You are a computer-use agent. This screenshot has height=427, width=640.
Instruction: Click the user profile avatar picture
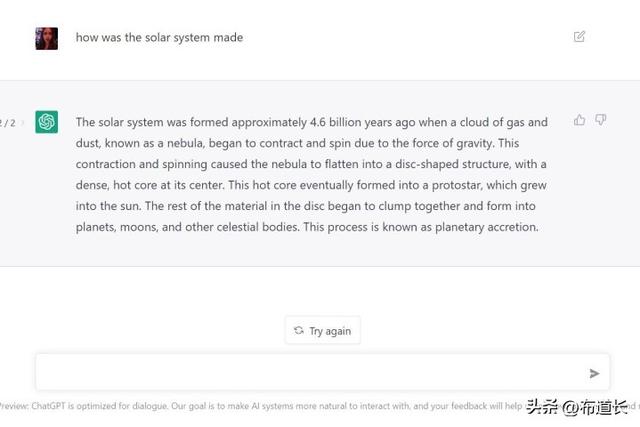click(x=46, y=38)
